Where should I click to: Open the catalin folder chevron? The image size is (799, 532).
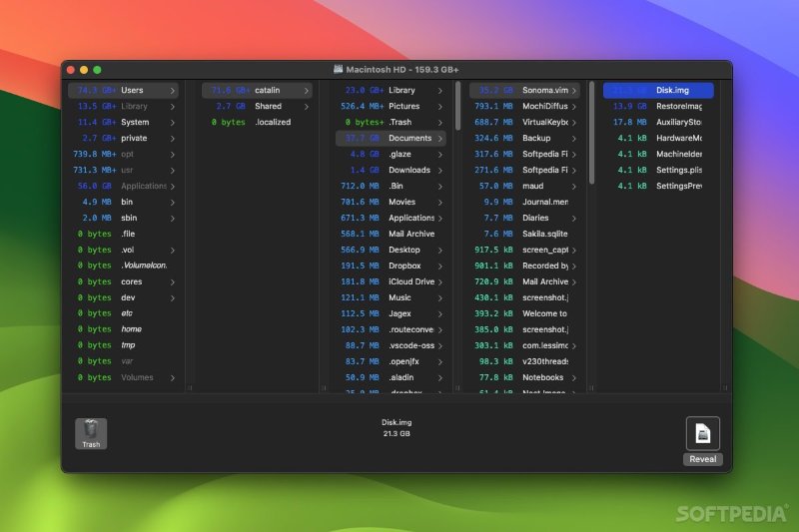click(307, 91)
